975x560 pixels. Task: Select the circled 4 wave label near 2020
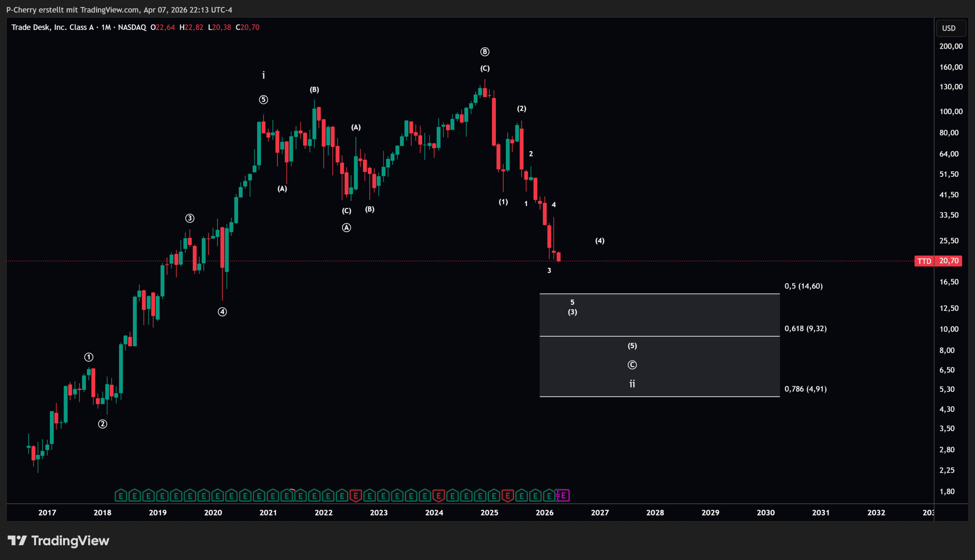222,312
